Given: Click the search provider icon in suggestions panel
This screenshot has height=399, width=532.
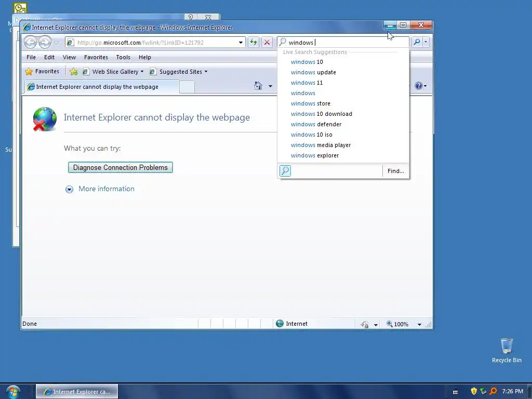Looking at the screenshot, I should [x=285, y=170].
